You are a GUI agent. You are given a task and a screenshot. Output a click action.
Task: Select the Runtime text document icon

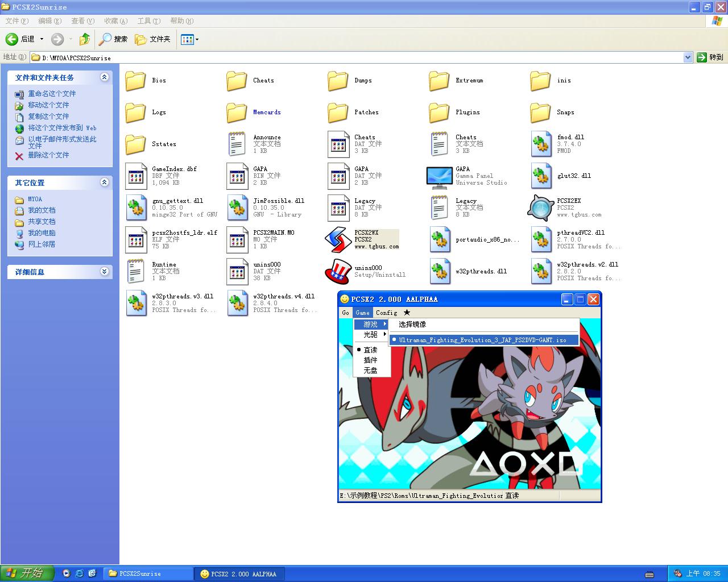click(x=135, y=272)
